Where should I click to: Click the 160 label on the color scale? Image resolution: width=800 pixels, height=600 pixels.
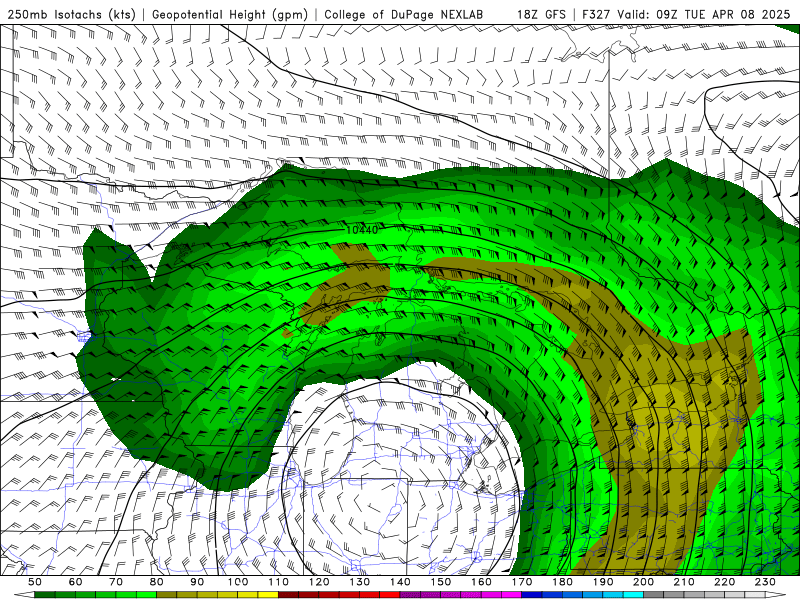(x=481, y=582)
